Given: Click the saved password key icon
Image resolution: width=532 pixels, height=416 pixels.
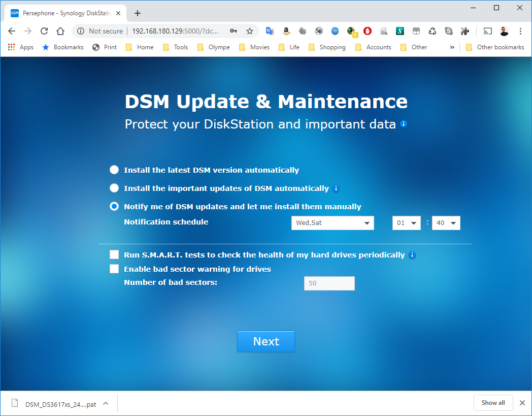Looking at the screenshot, I should click(234, 31).
